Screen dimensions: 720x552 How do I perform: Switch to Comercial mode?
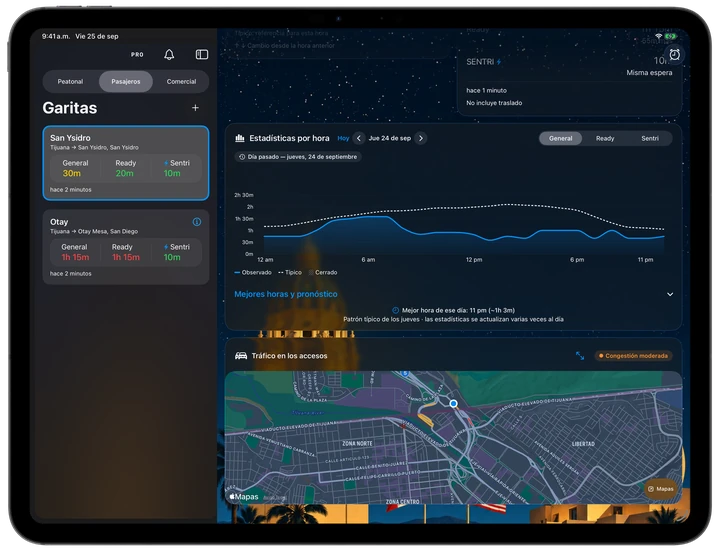(x=181, y=82)
